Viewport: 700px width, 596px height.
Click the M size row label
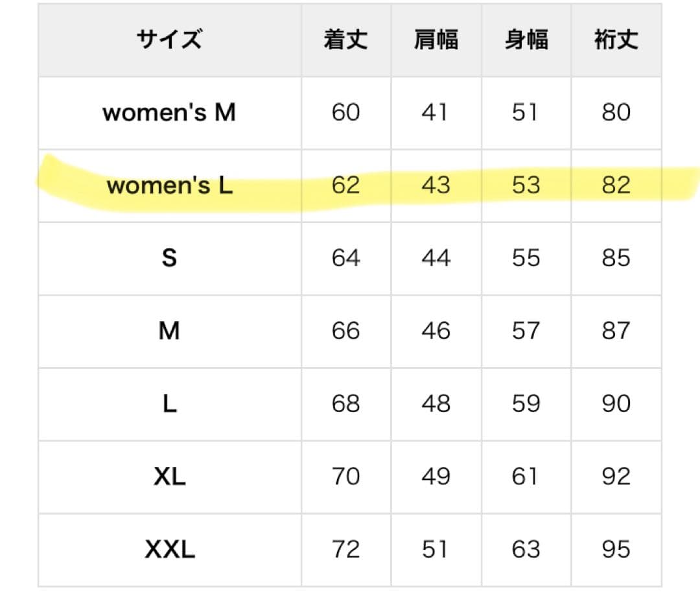pos(169,331)
